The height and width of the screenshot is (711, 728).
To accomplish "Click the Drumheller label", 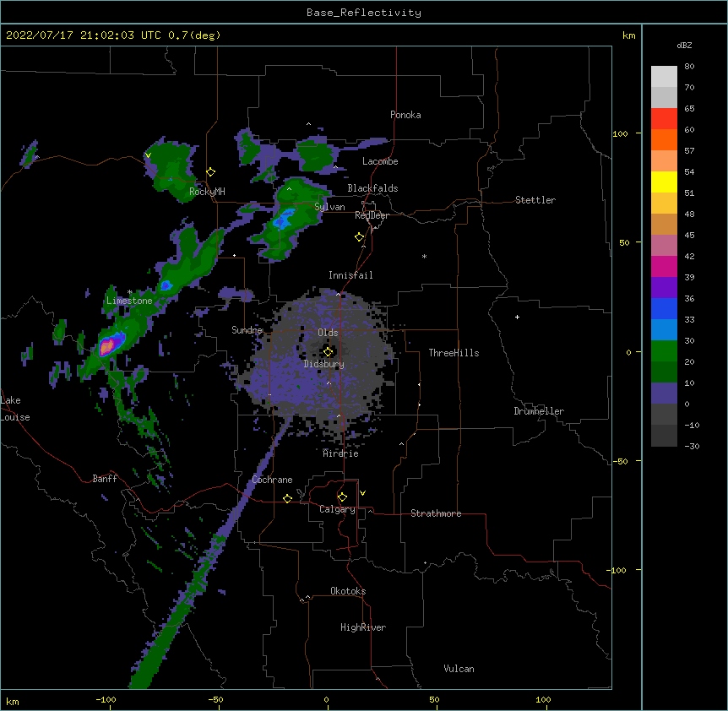I will click(x=539, y=411).
